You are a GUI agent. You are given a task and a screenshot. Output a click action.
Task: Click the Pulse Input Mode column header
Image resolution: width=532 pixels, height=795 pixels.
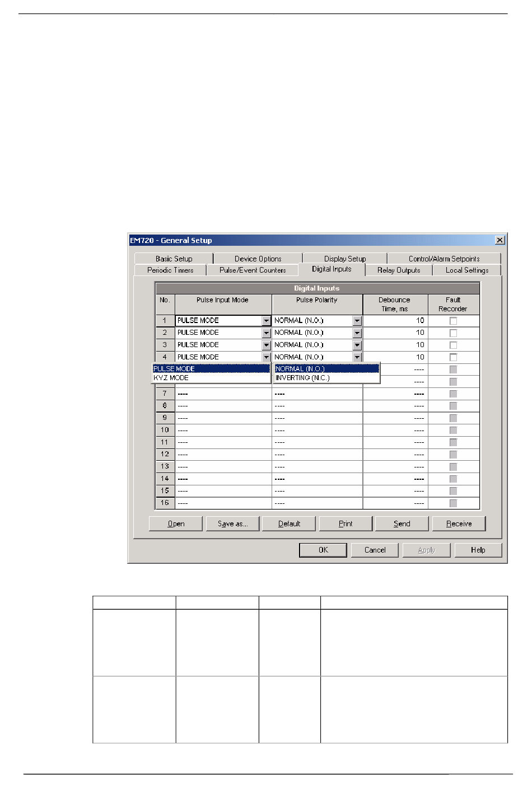click(x=223, y=305)
